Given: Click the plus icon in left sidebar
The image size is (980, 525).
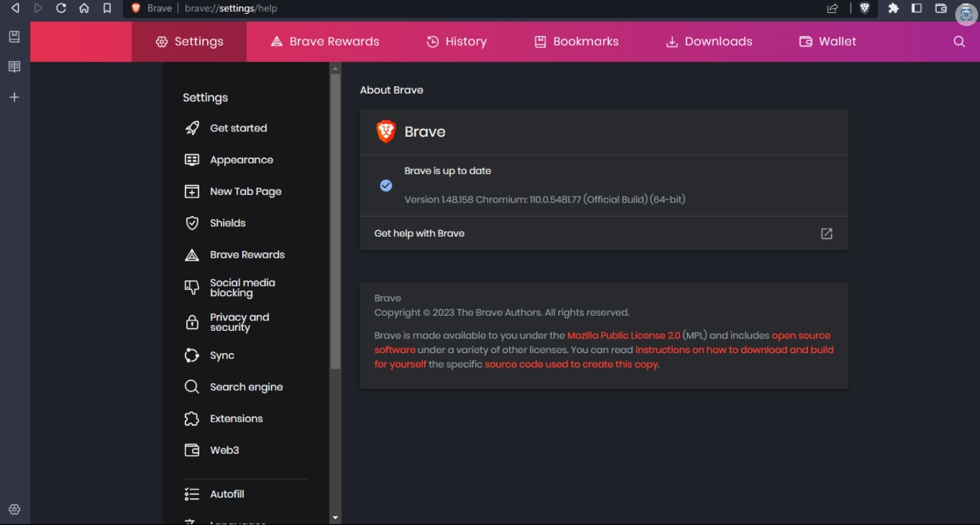Looking at the screenshot, I should pyautogui.click(x=14, y=97).
